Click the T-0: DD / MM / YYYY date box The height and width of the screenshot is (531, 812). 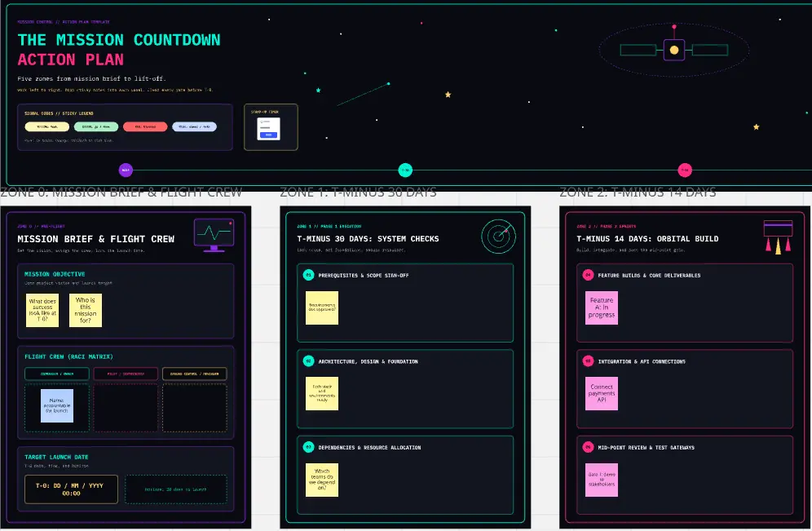[72, 489]
